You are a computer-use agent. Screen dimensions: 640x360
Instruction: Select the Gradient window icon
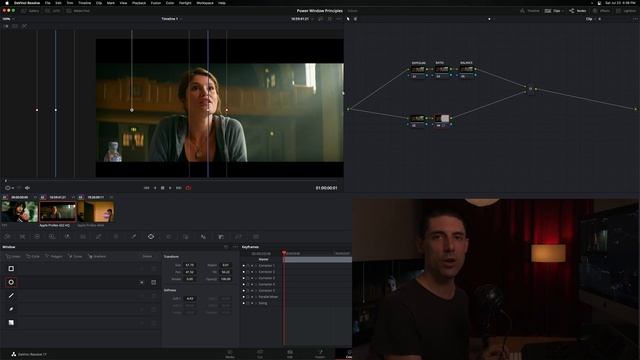(x=11, y=322)
